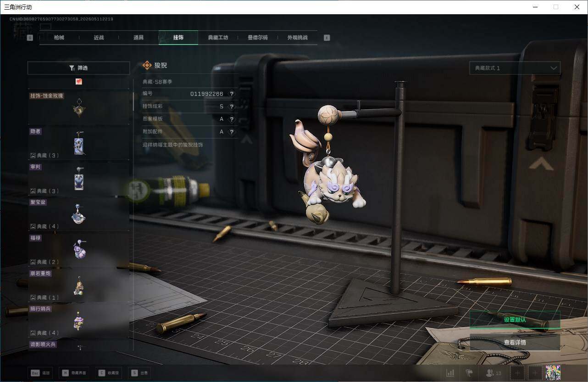Open the 枪械 tab
The image size is (588, 382).
59,38
